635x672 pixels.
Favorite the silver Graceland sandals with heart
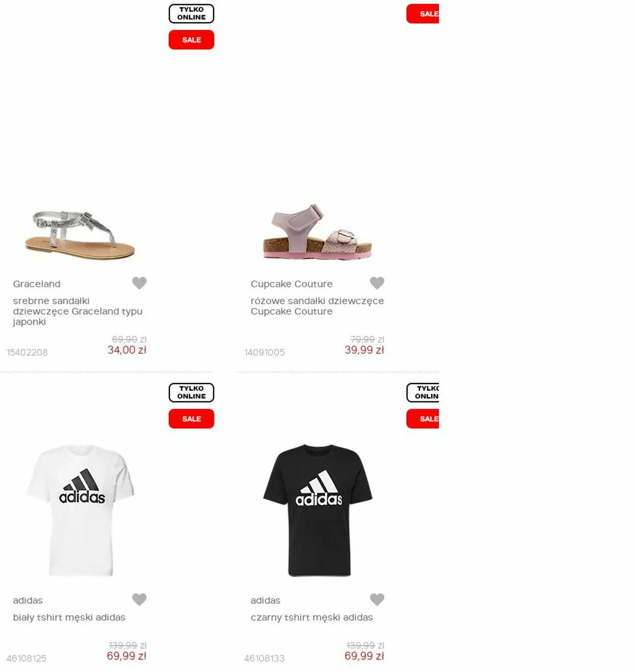(139, 283)
